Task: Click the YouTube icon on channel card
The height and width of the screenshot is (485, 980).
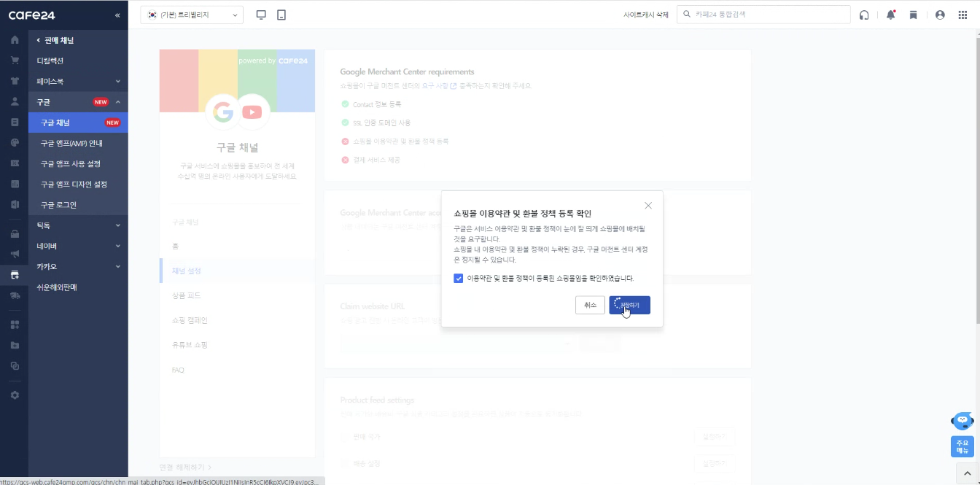Action: pyautogui.click(x=252, y=112)
